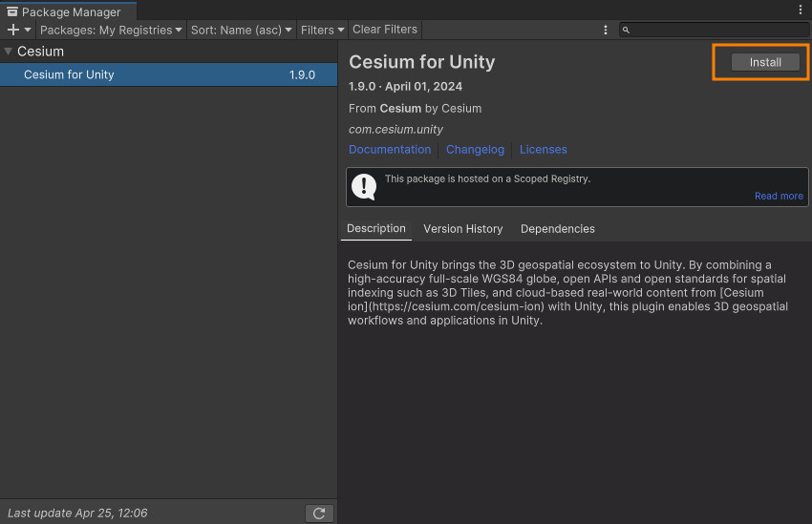Expand the Filters dropdown

tap(322, 30)
